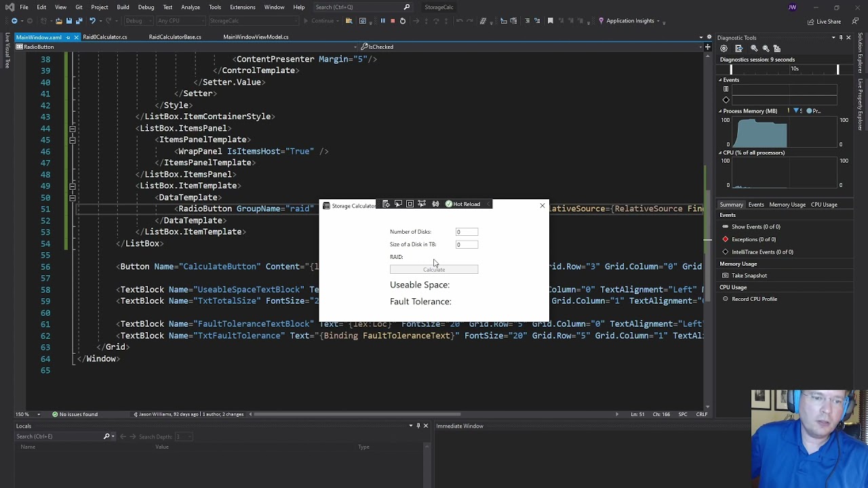Pin the Diagnostic Tools panel
The width and height of the screenshot is (868, 488).
coord(841,38)
